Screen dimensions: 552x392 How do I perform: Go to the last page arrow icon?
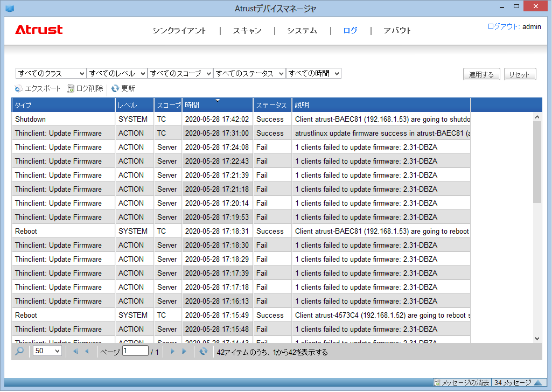tap(184, 351)
